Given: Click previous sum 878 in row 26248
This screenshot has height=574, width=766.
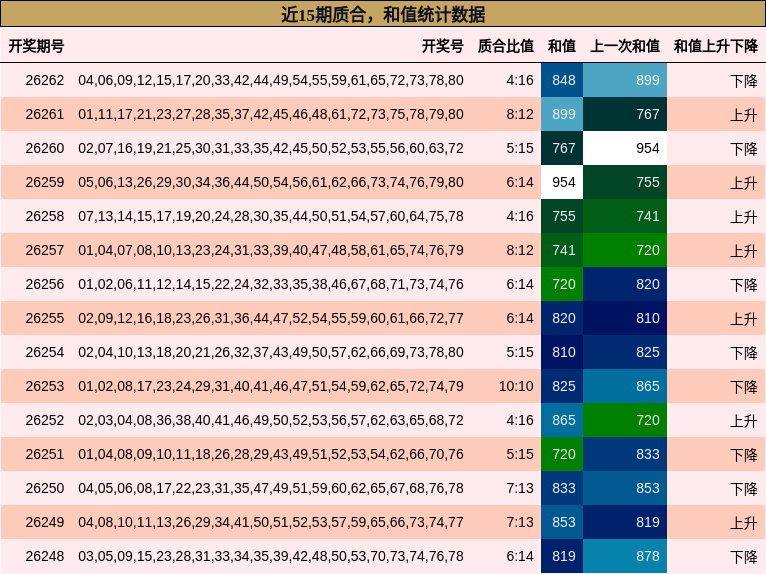Looking at the screenshot, I should 625,556.
